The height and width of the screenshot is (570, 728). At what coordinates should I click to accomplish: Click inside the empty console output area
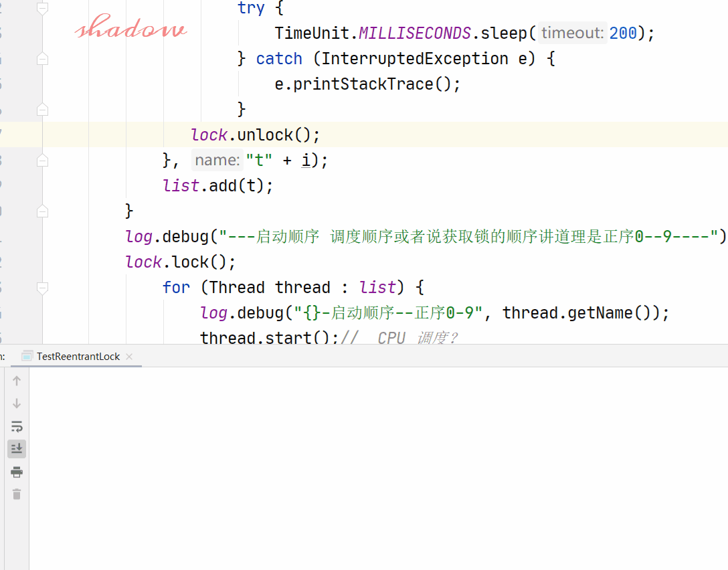[x=379, y=468]
